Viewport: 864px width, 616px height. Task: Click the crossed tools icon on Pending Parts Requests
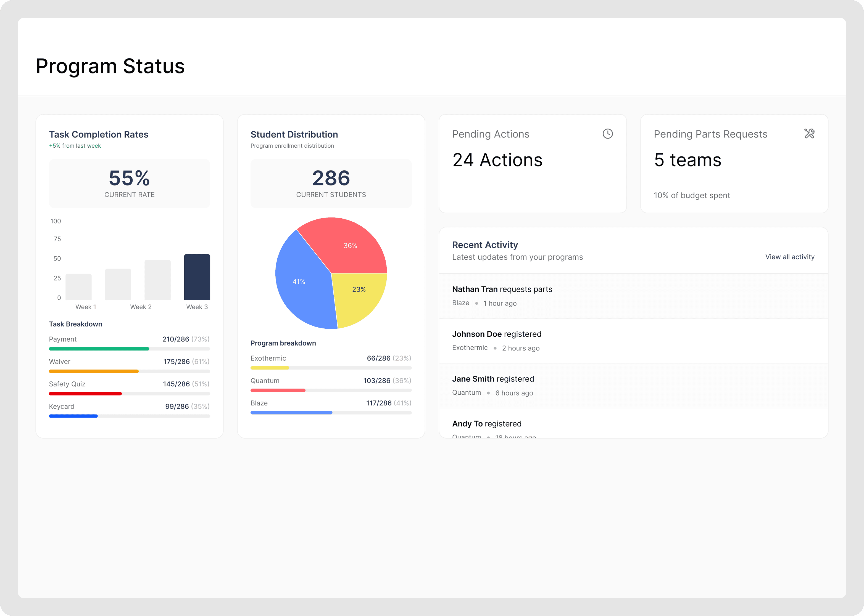[809, 134]
